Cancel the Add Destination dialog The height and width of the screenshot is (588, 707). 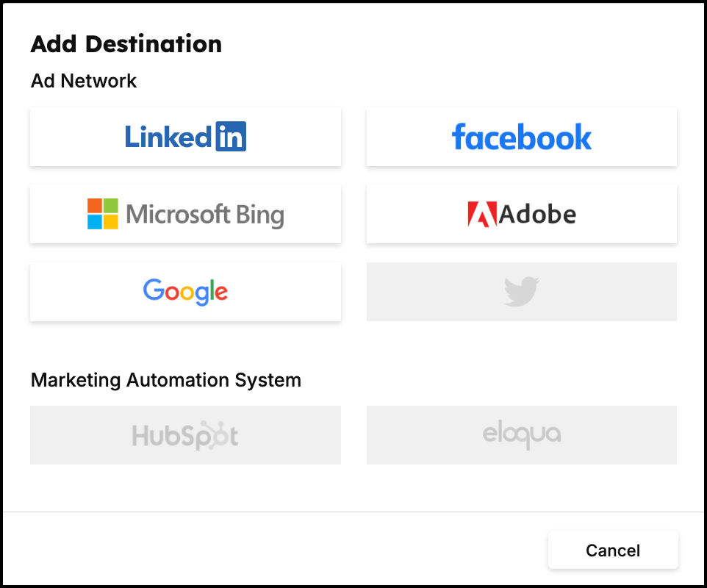tap(613, 550)
